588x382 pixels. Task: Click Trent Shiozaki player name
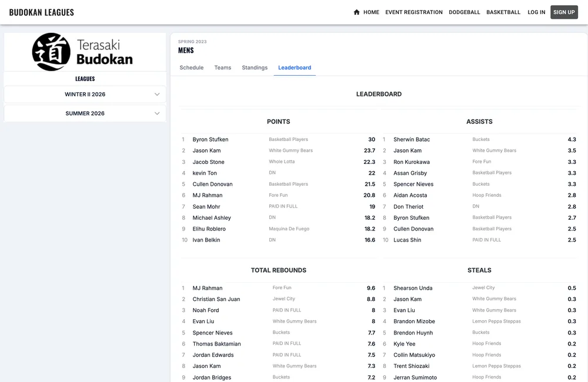coord(412,366)
